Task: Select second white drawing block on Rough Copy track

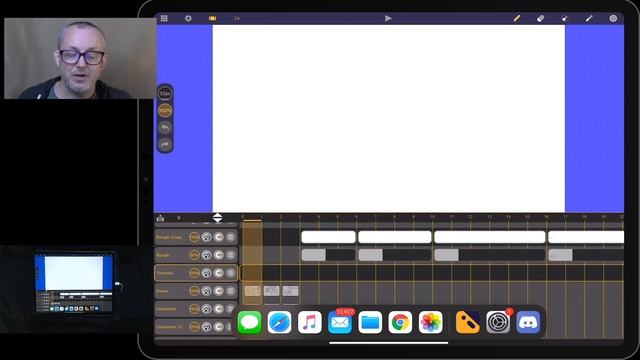Action: click(395, 237)
